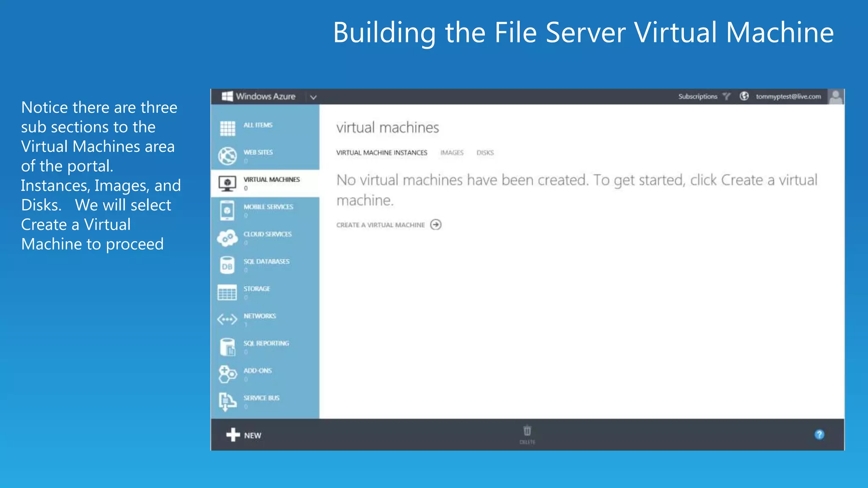The width and height of the screenshot is (868, 488).
Task: Switch to the Images tab
Action: tap(452, 153)
